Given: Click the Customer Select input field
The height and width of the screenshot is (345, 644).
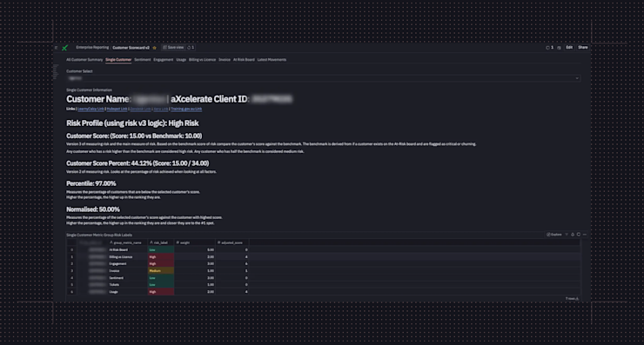Looking at the screenshot, I should click(x=323, y=78).
